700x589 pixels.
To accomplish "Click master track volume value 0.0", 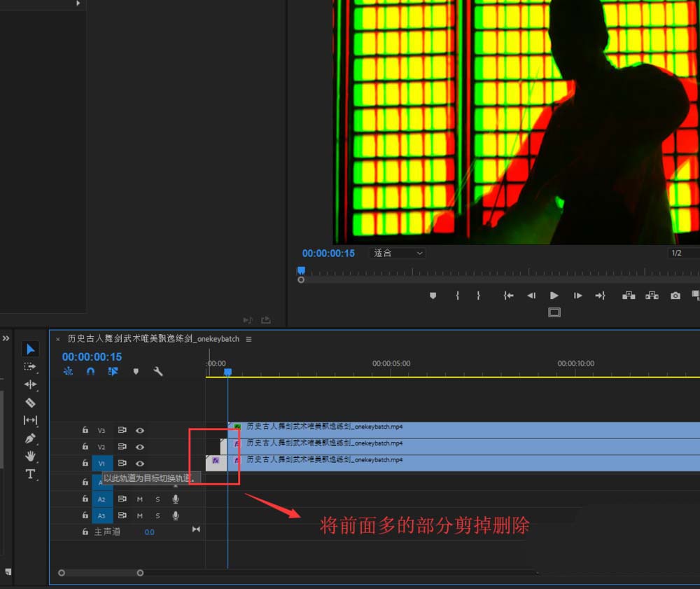I will click(150, 532).
